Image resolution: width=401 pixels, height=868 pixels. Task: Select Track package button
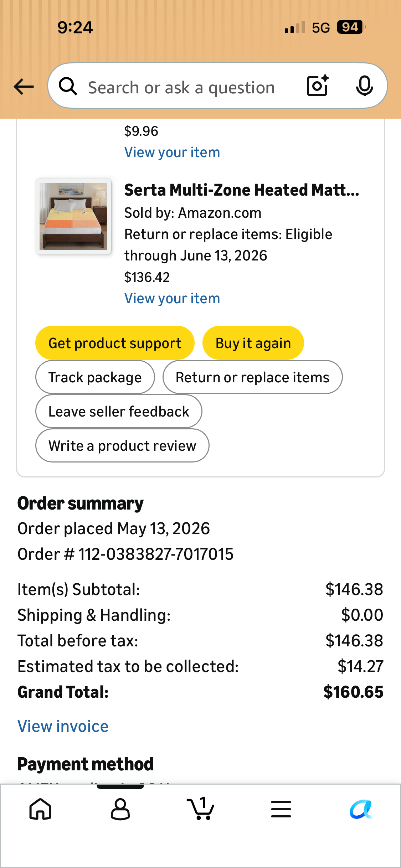95,377
